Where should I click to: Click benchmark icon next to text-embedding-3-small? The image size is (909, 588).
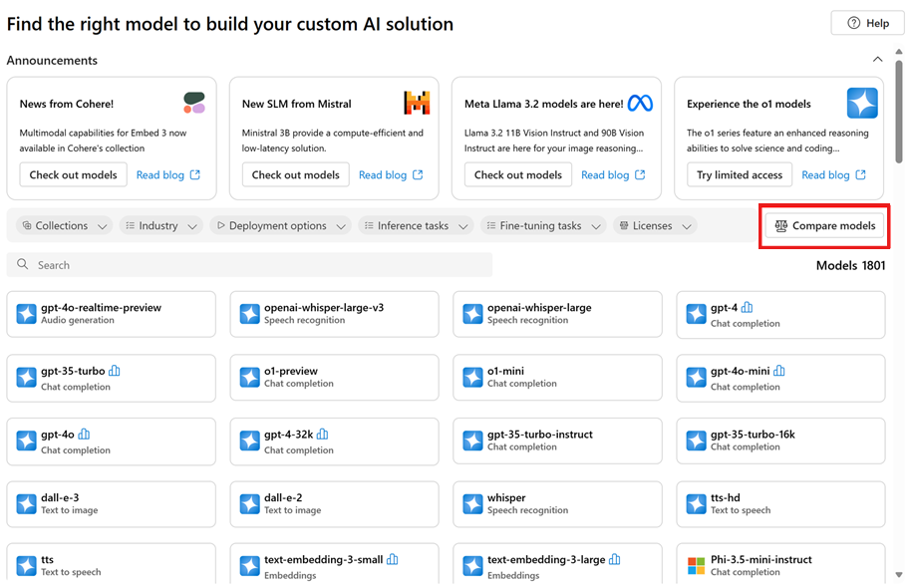(x=393, y=560)
